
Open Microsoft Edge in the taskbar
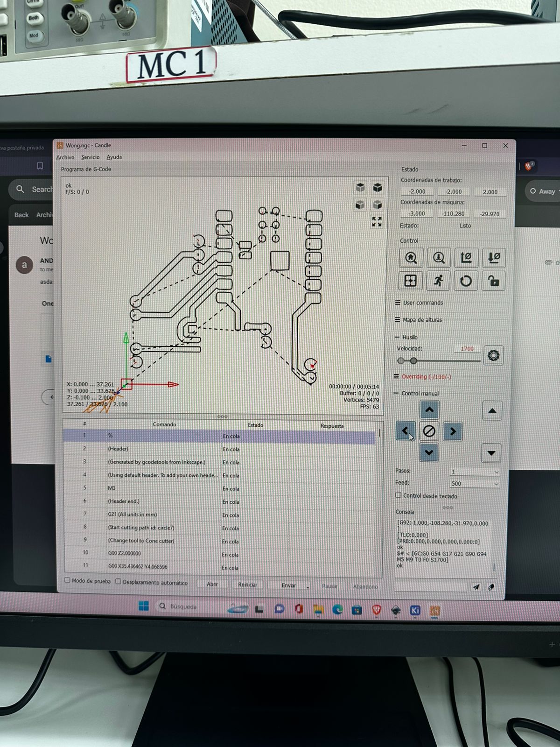coord(337,609)
